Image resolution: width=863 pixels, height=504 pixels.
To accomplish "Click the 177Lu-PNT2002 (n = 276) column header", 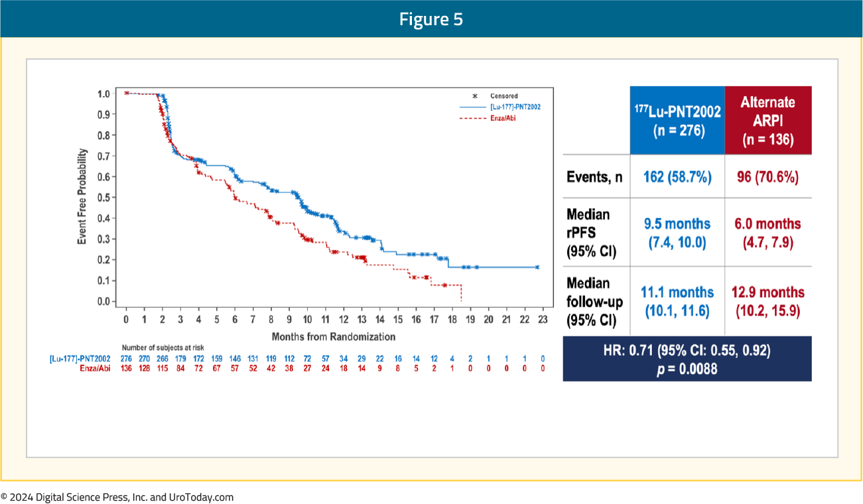I will 677,120.
